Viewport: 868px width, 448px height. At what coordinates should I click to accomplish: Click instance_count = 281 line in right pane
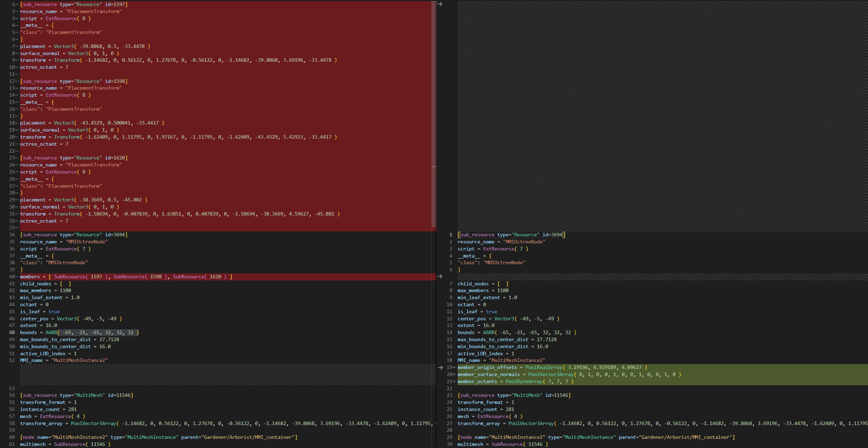[x=486, y=409]
